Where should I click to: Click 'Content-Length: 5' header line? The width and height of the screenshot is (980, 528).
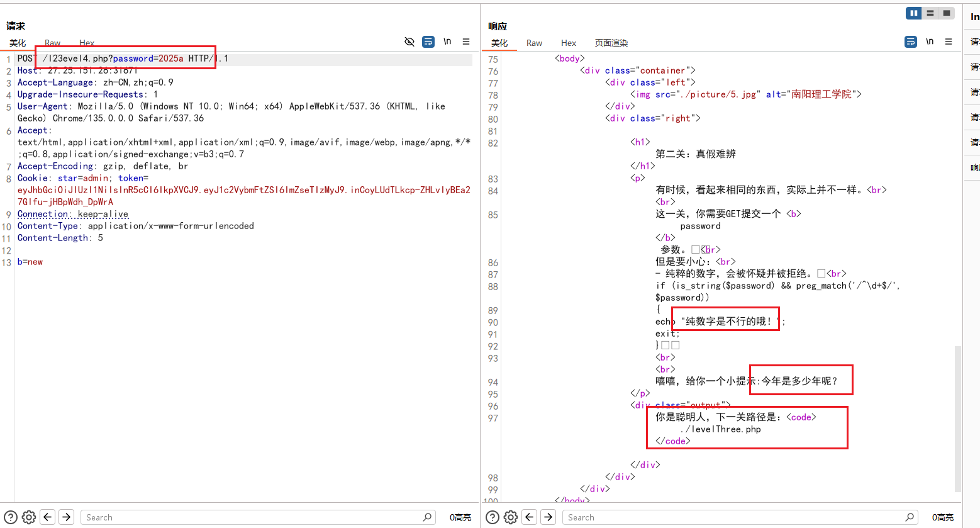60,238
